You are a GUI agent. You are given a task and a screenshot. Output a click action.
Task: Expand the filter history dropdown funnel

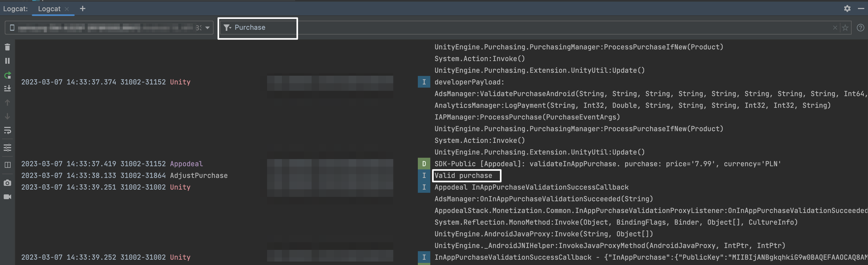[227, 28]
